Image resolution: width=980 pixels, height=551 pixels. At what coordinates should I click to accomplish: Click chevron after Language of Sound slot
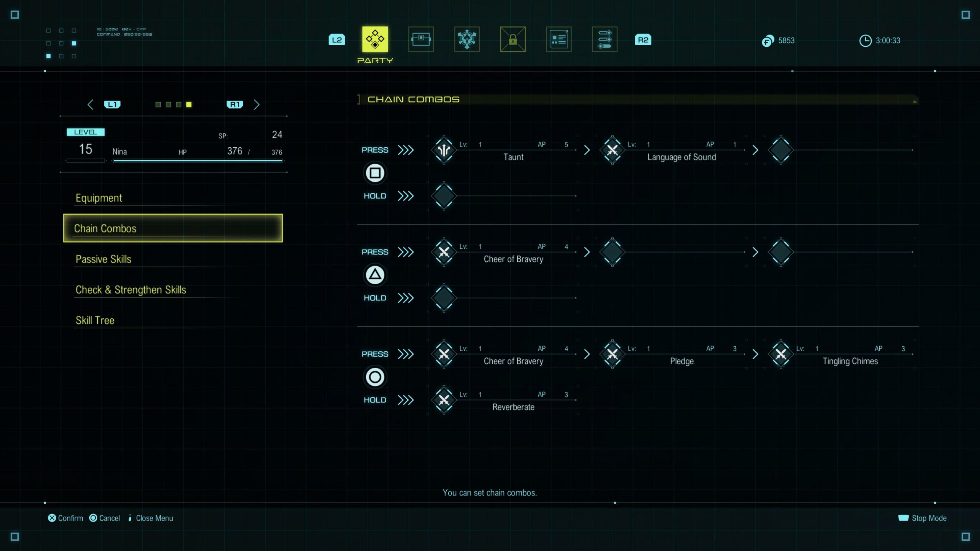[x=755, y=150]
